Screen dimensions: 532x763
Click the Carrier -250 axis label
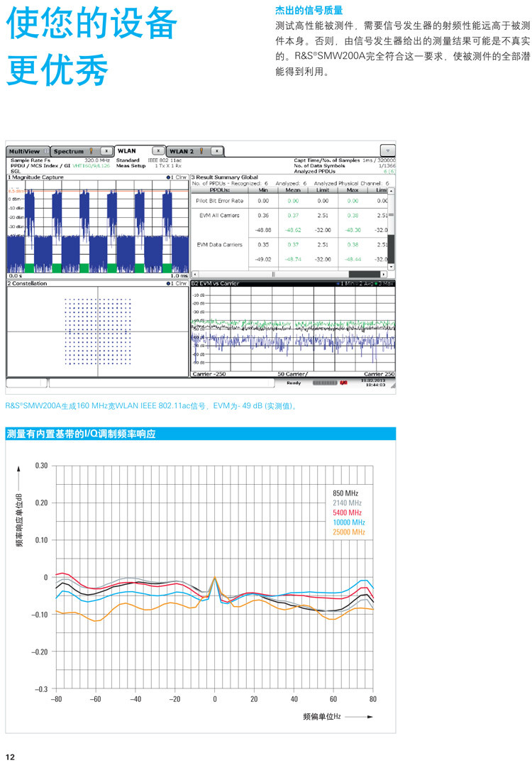[209, 374]
